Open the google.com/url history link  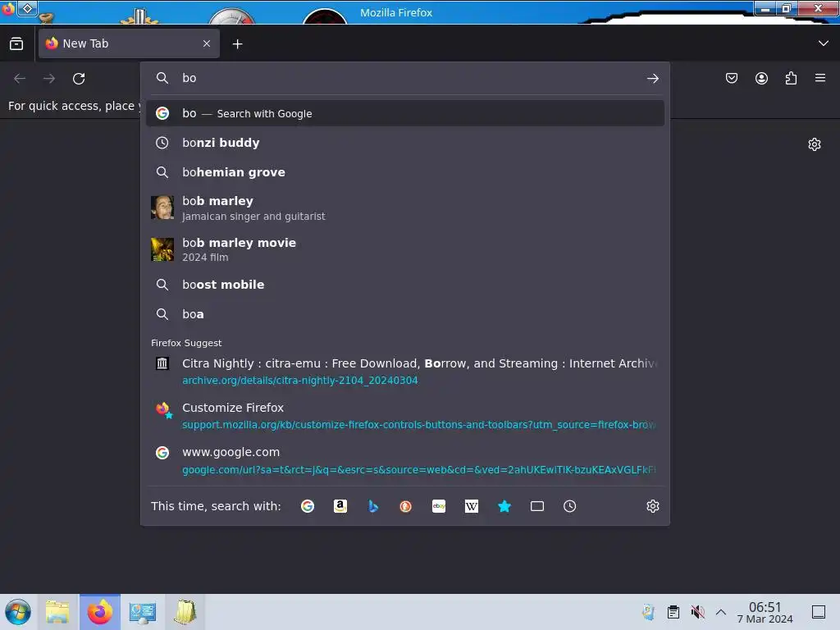(418, 470)
